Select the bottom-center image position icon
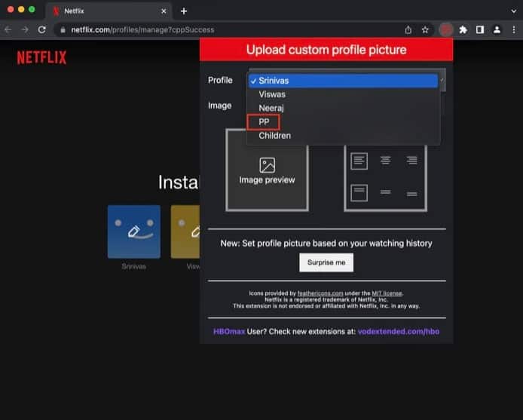523x420 pixels. [386, 192]
